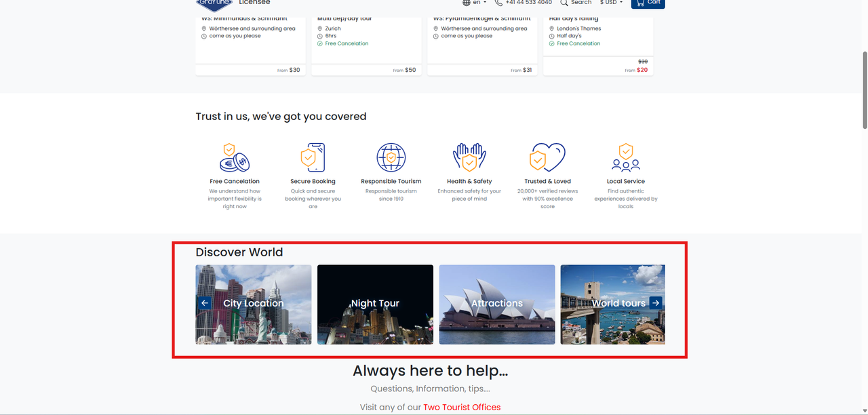Image resolution: width=868 pixels, height=415 pixels.
Task: Open the Attractions thumbnail
Action: click(x=497, y=304)
